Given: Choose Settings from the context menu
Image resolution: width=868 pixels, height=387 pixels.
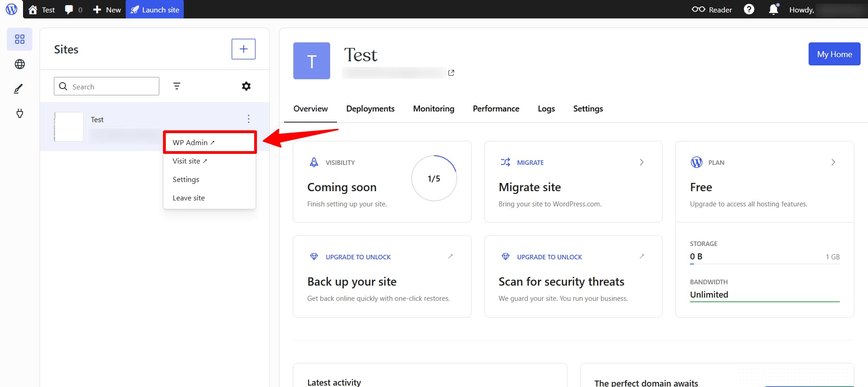Looking at the screenshot, I should coord(210,179).
